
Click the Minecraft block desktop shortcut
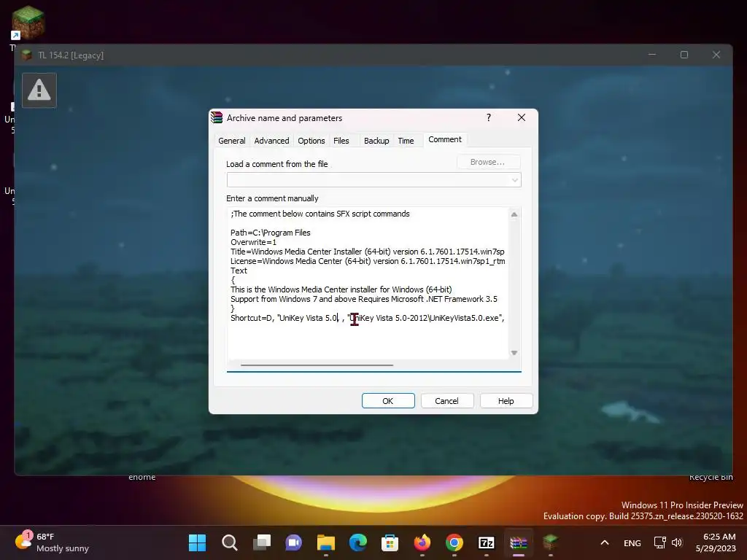[x=28, y=23]
